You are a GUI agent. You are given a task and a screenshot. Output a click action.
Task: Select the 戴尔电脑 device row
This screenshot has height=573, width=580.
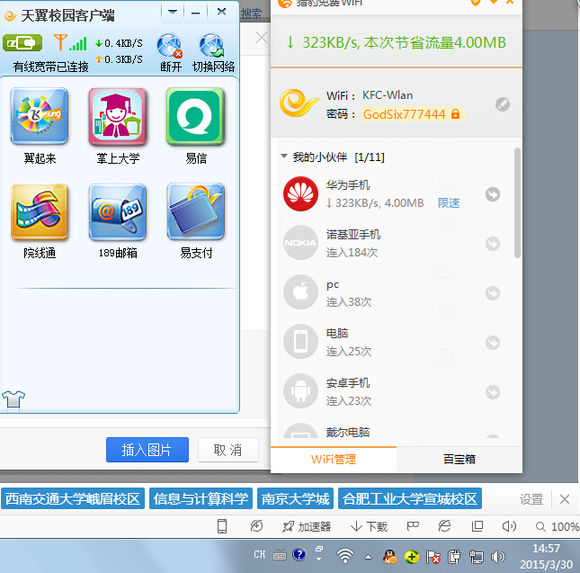[395, 431]
